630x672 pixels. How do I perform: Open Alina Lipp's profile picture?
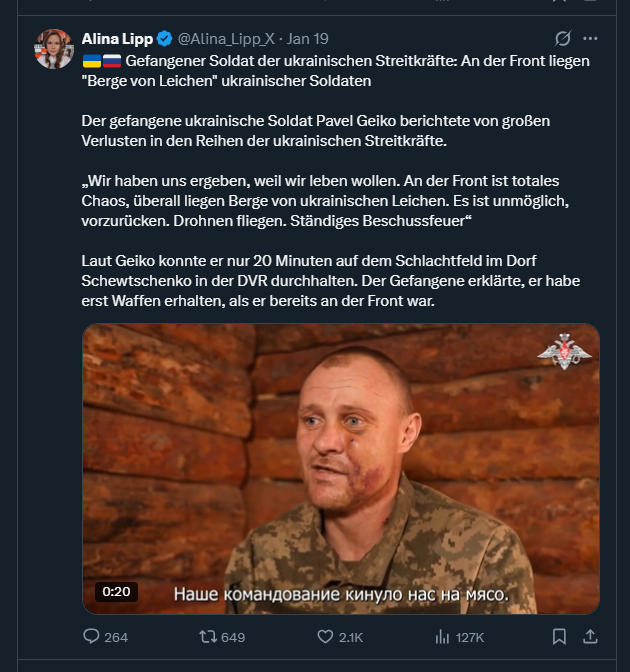[x=52, y=47]
